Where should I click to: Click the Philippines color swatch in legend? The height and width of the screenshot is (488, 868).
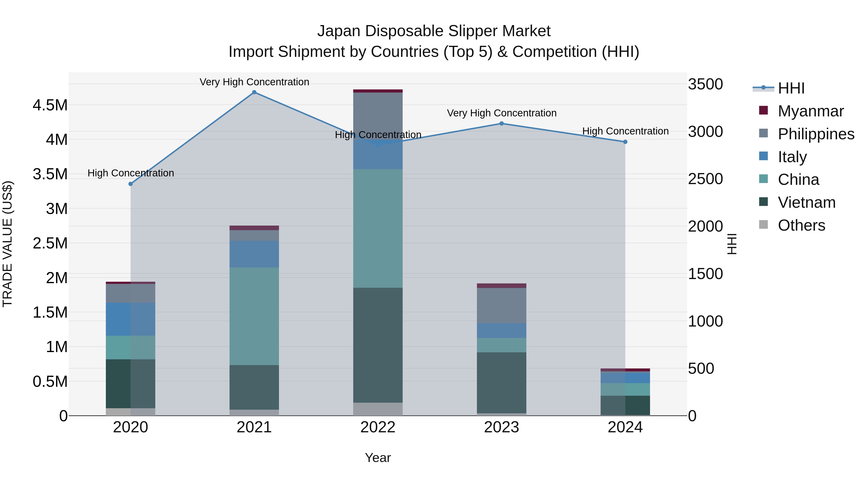pyautogui.click(x=764, y=133)
